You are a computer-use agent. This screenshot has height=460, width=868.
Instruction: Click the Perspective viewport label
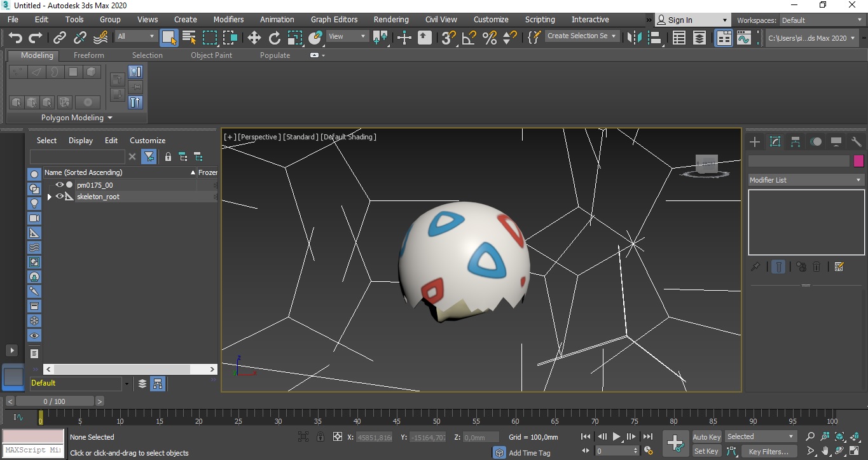[x=258, y=137]
